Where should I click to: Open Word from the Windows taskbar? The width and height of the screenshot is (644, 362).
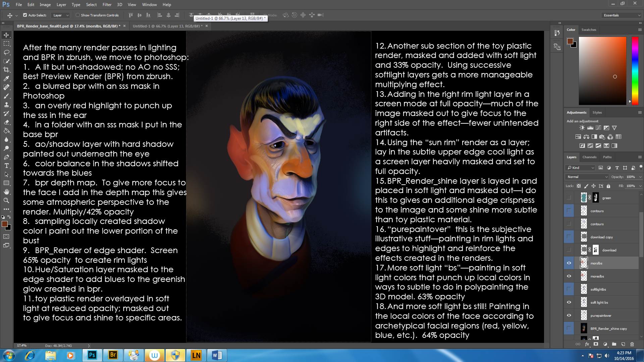pyautogui.click(x=217, y=355)
